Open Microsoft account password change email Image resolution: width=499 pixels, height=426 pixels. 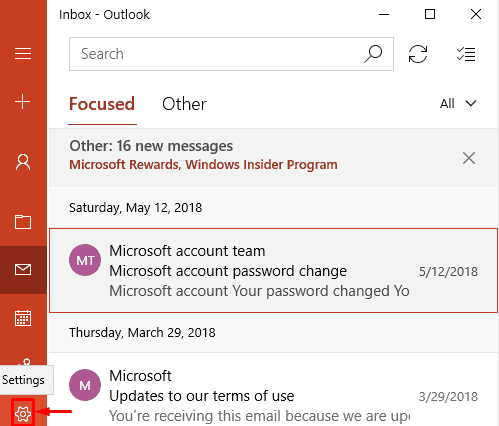click(273, 270)
